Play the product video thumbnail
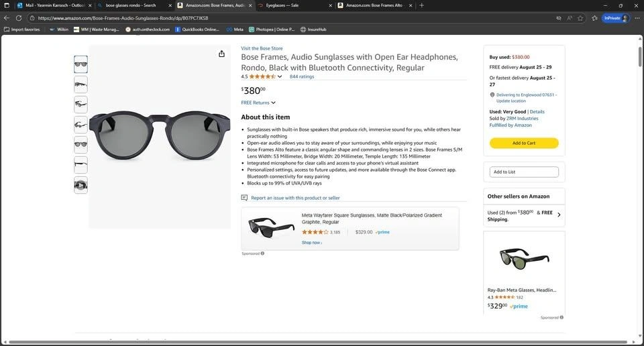 [80, 185]
